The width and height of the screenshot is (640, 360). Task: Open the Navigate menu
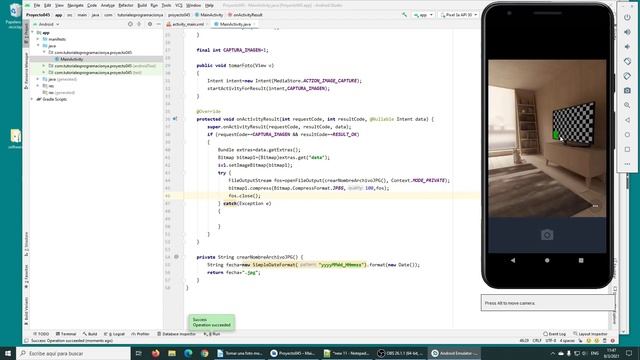75,5
